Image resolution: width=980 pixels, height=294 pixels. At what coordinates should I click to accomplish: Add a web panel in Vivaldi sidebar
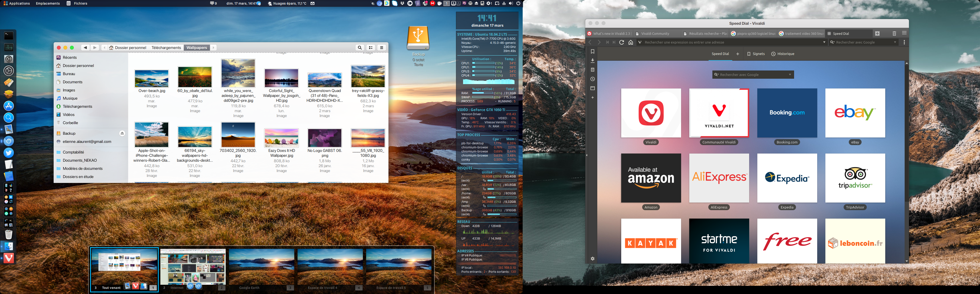[592, 98]
